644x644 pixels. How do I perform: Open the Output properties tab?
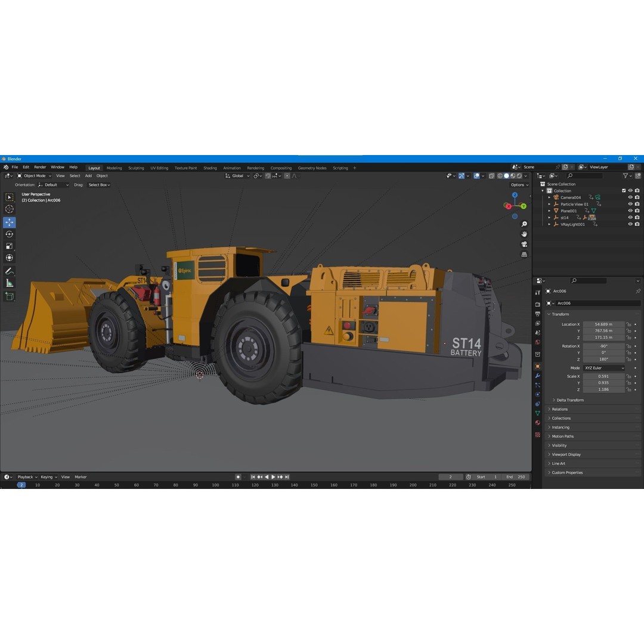pos(538,314)
